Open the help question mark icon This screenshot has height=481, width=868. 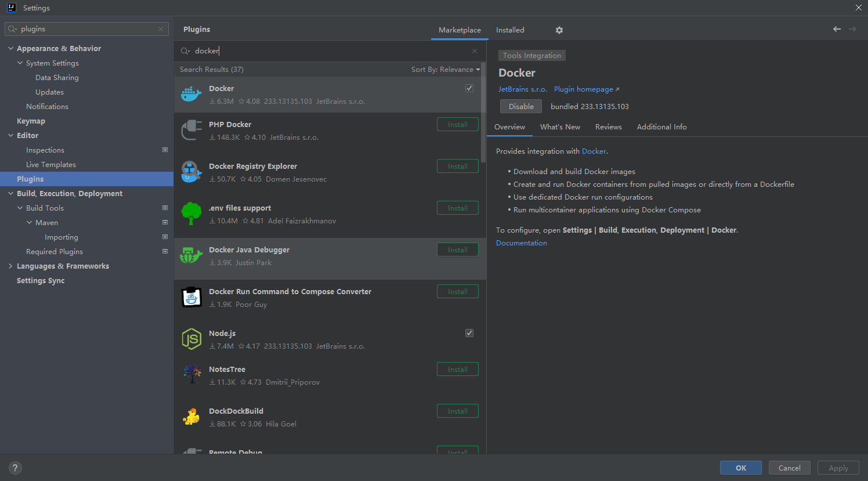[x=15, y=468]
